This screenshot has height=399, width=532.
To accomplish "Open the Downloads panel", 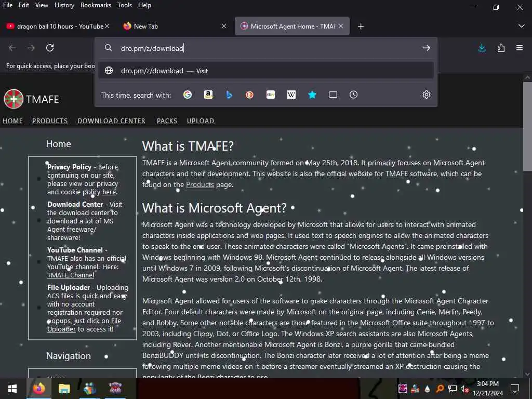I will (482, 48).
